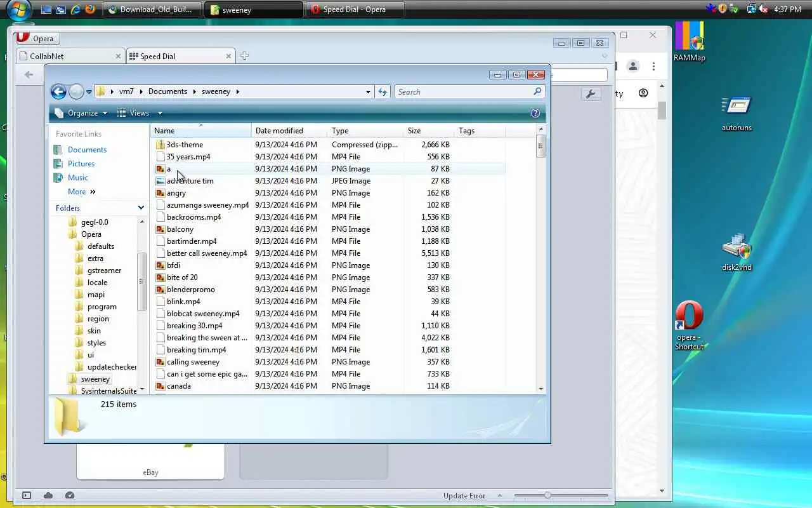
Task: Open the opera - Shortcut desktop icon
Action: coord(689,326)
